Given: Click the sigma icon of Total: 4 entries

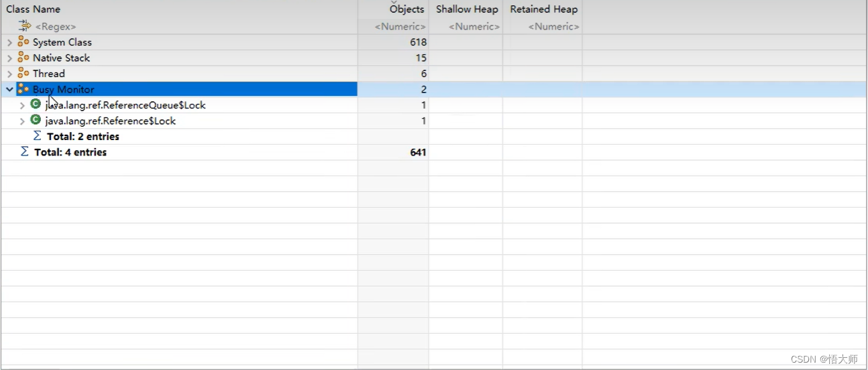Looking at the screenshot, I should [x=25, y=151].
